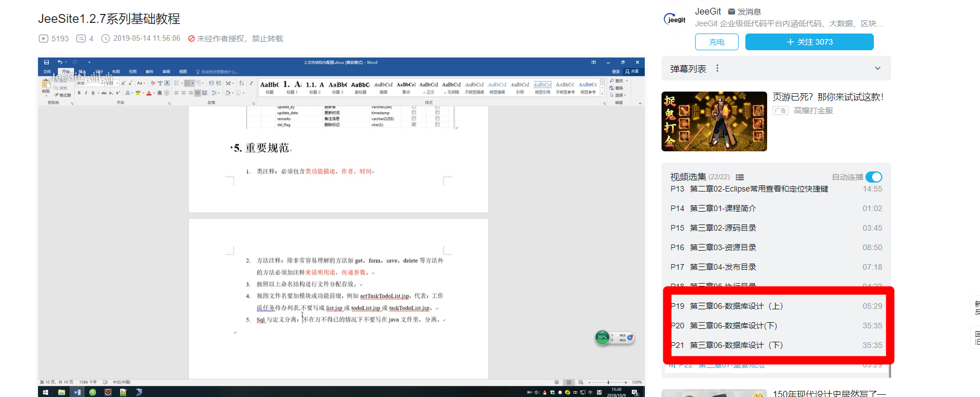Image resolution: width=980 pixels, height=397 pixels.
Task: Click the 替换 replace icon in editing group
Action: click(x=612, y=88)
